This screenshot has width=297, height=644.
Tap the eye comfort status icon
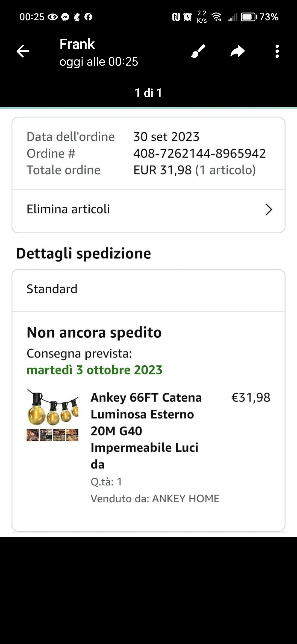pos(53,17)
